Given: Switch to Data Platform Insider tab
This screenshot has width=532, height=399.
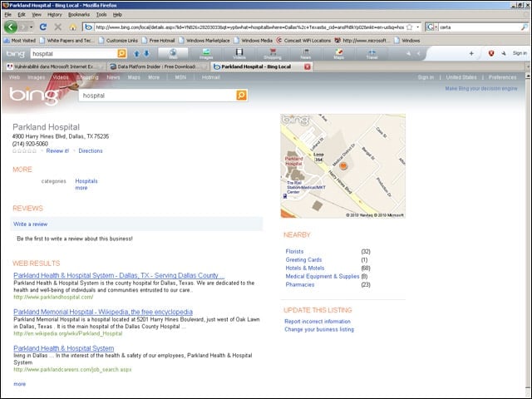Looking at the screenshot, I should pyautogui.click(x=158, y=66).
